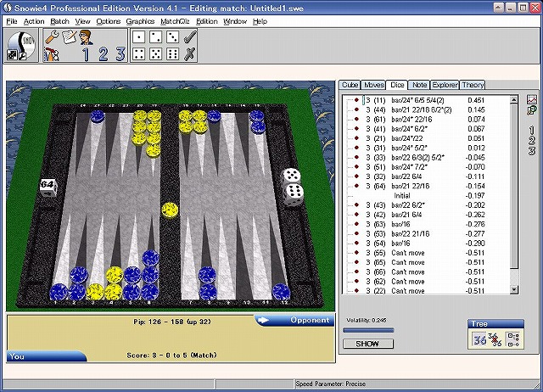Click the tree structure icon in Tree panel

(512, 339)
